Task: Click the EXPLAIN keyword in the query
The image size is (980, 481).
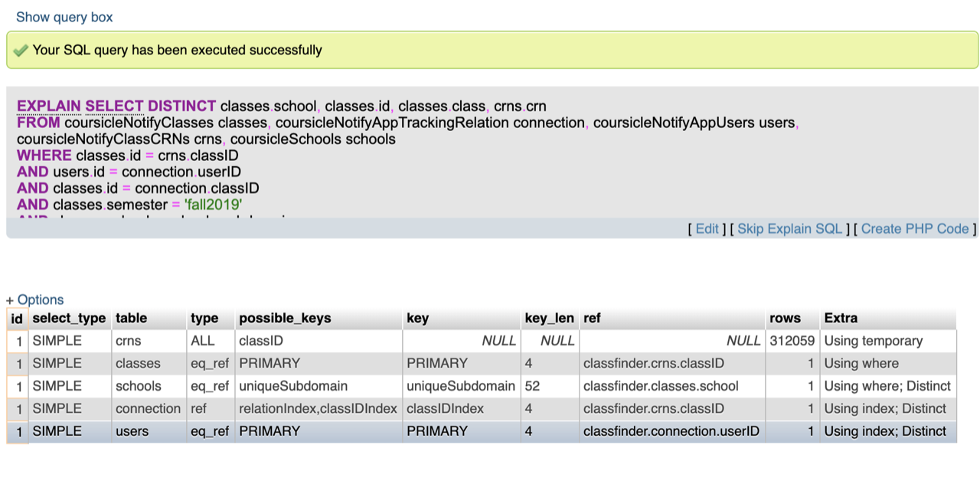Action: pos(48,106)
